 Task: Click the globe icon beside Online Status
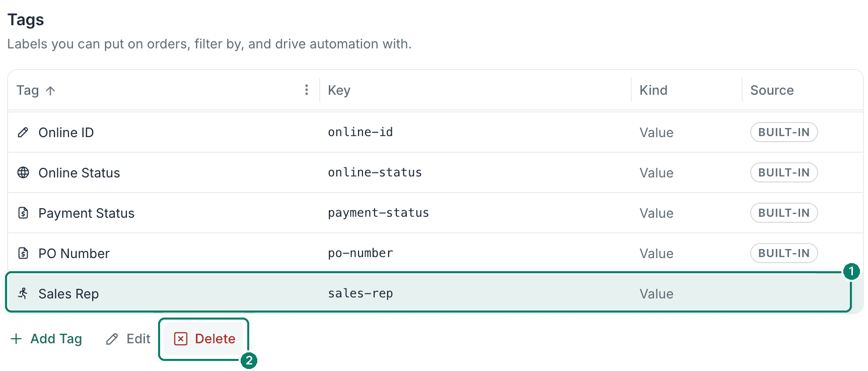(x=23, y=173)
